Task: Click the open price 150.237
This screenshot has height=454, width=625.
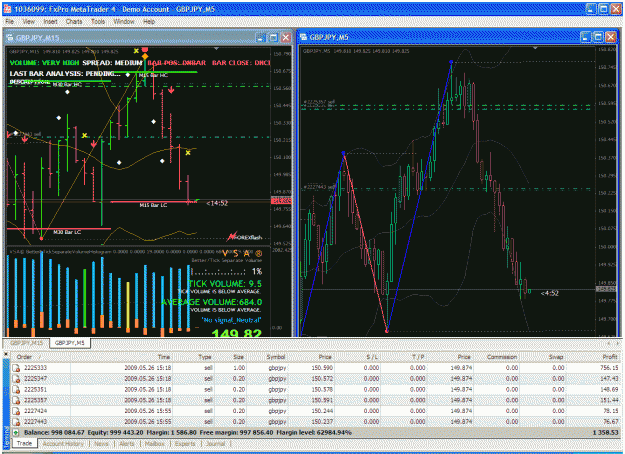Action: coord(322,422)
